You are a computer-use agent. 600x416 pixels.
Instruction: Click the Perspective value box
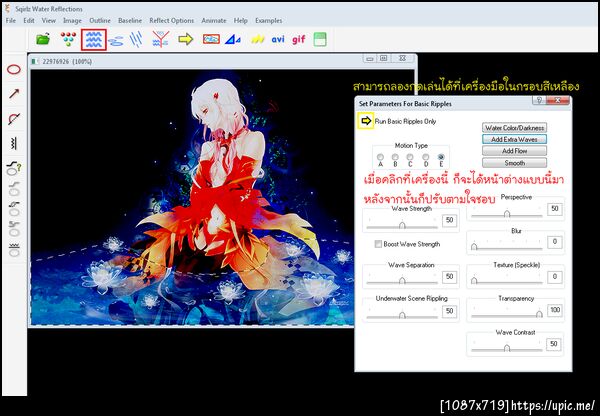[554, 209]
